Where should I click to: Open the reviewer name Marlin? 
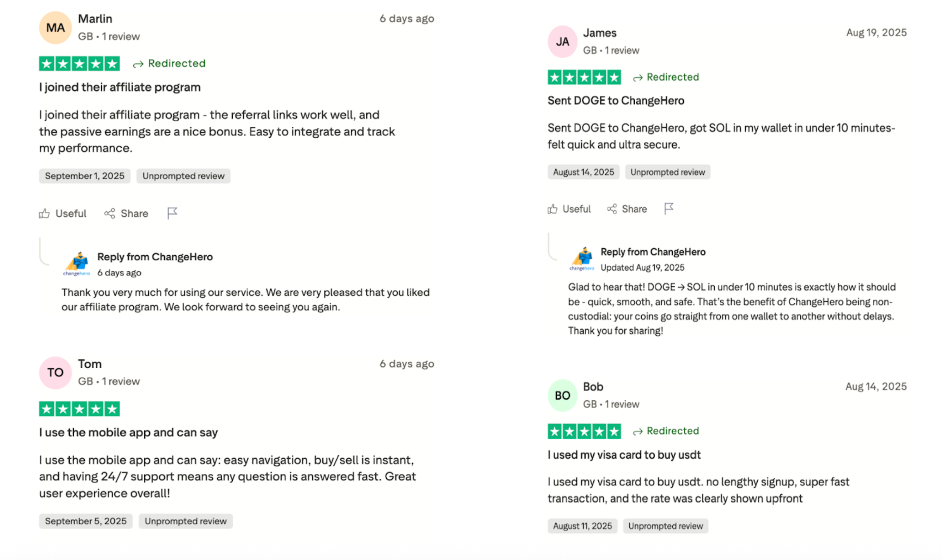[95, 19]
